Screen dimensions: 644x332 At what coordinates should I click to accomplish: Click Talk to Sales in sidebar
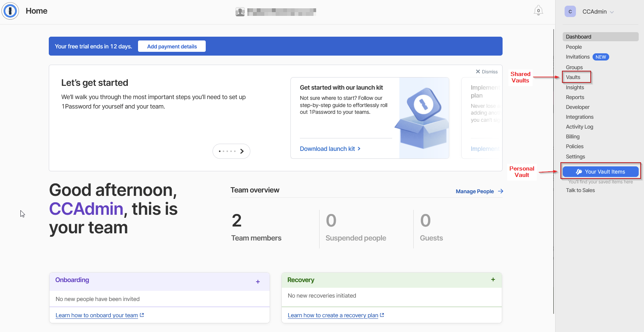coord(580,190)
